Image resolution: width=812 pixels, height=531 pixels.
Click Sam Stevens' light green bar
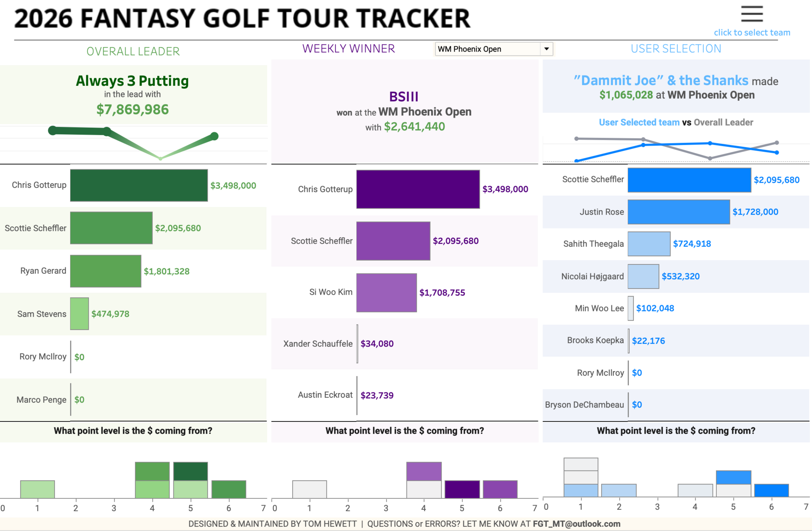79,314
